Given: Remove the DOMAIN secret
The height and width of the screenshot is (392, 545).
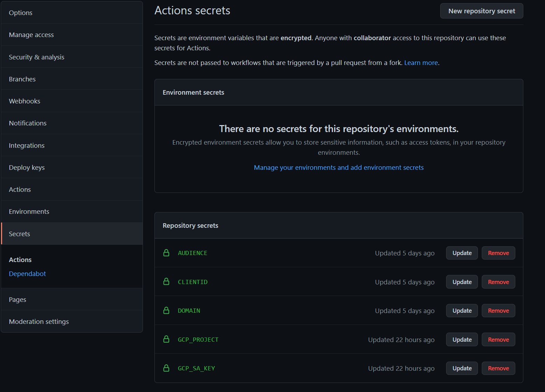Looking at the screenshot, I should tap(498, 311).
